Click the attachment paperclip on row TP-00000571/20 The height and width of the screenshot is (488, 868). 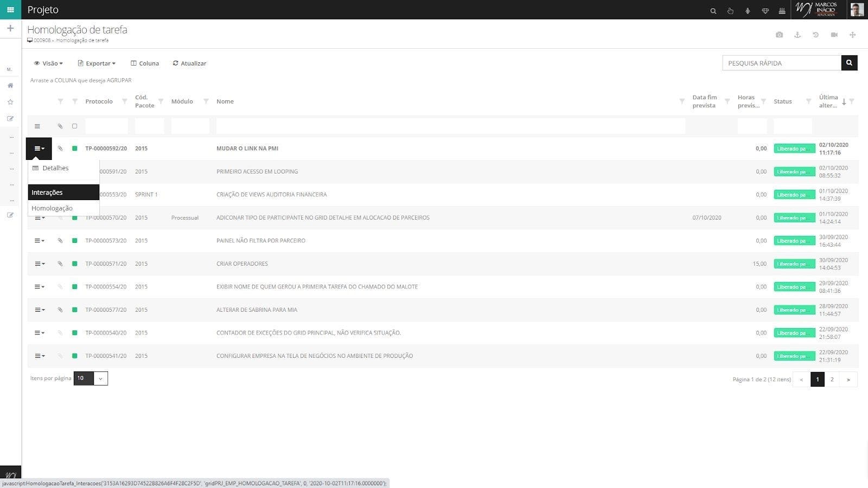click(x=60, y=264)
